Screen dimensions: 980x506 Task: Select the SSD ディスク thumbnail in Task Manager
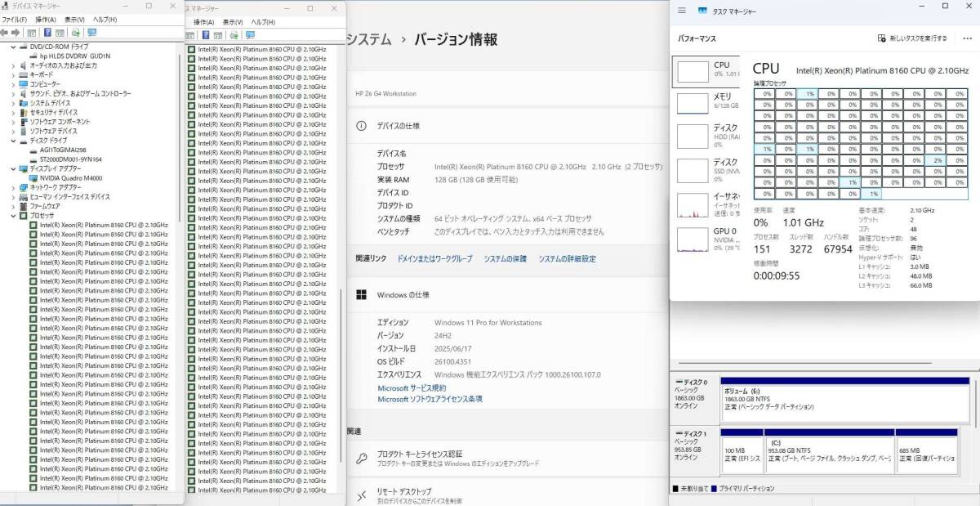[693, 169]
